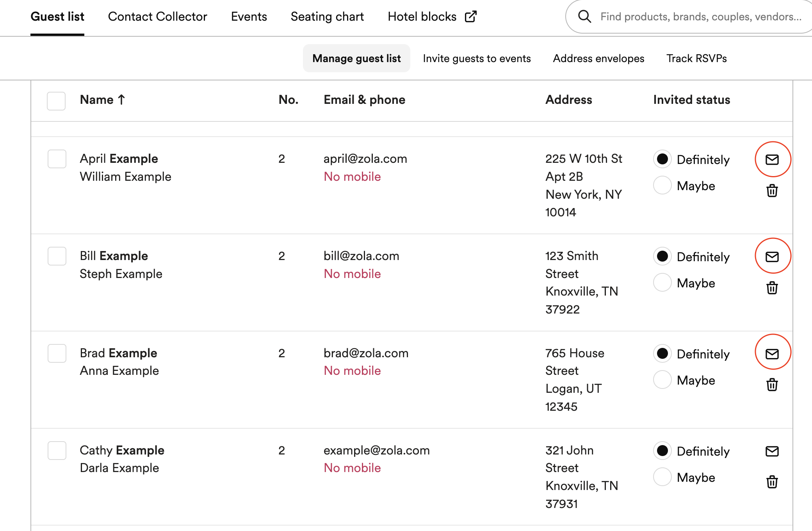Screen dimensions: 812x531
Task: Click the mail icon for Brad Example
Action: [x=772, y=354]
